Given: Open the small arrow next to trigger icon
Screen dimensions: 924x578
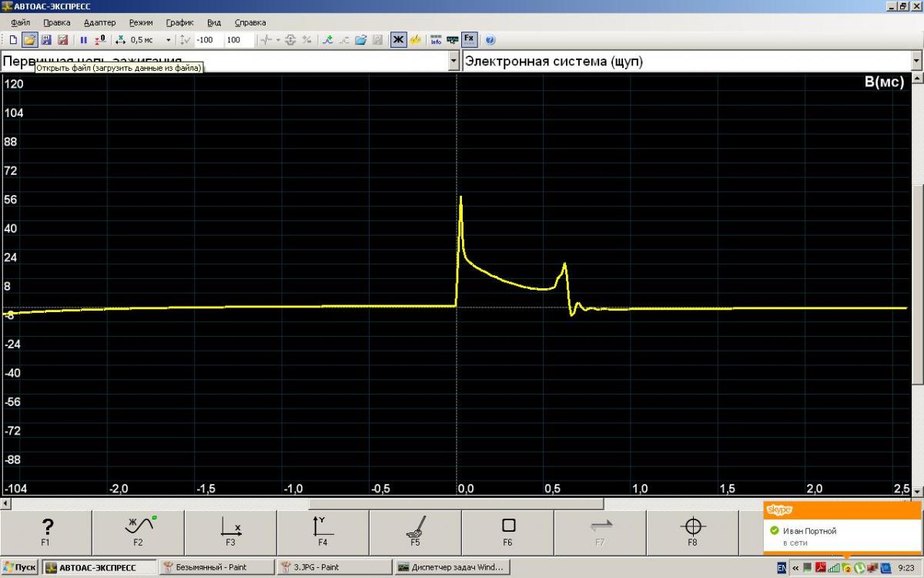Looking at the screenshot, I should tap(278, 39).
